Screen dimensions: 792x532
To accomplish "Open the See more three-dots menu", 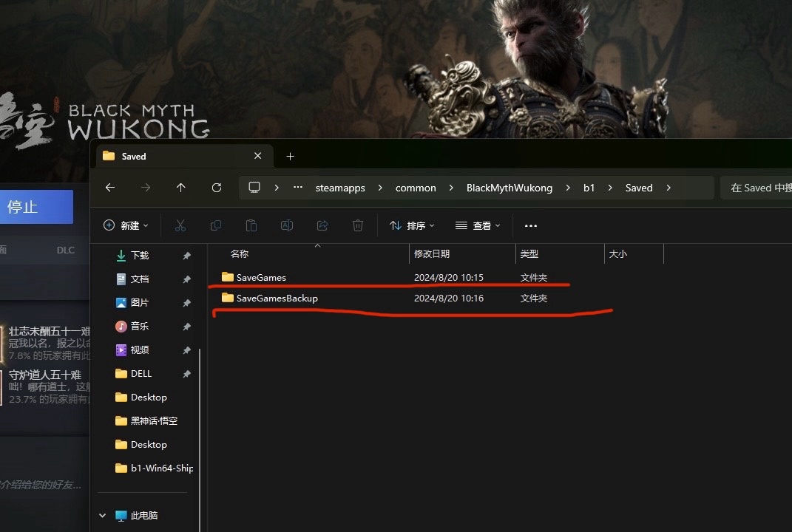I will (x=531, y=225).
